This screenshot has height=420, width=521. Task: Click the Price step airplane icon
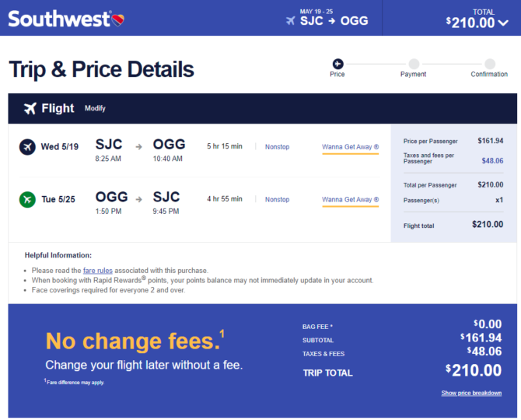[x=337, y=64]
